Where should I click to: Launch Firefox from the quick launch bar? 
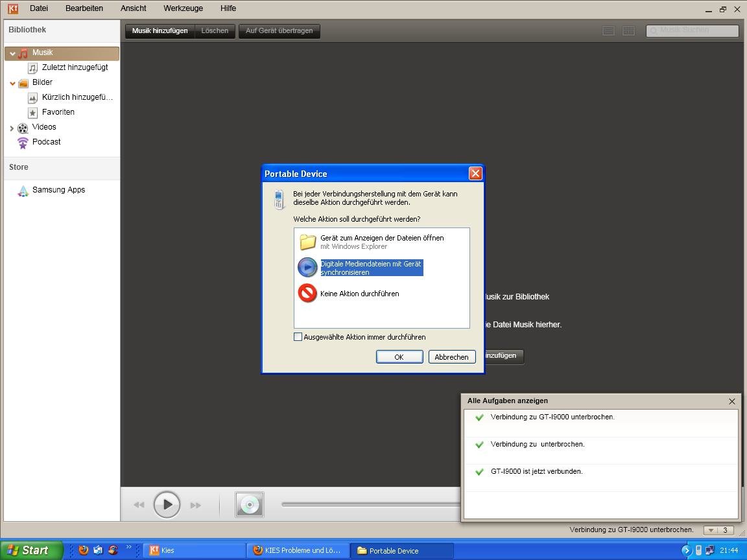[84, 550]
